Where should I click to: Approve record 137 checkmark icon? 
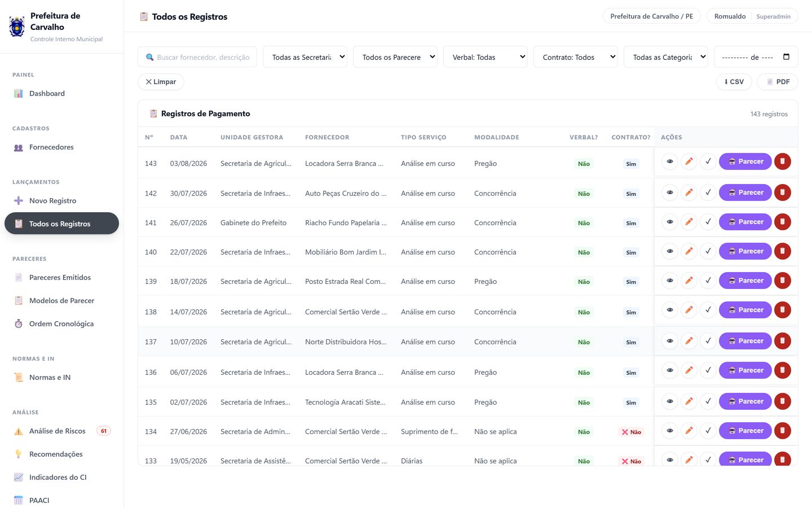pos(708,341)
